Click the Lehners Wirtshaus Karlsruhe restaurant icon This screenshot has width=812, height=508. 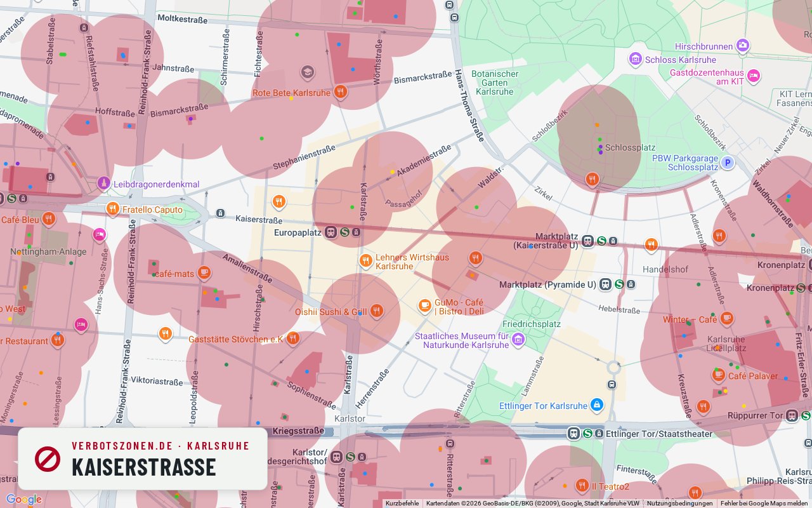pyautogui.click(x=365, y=260)
